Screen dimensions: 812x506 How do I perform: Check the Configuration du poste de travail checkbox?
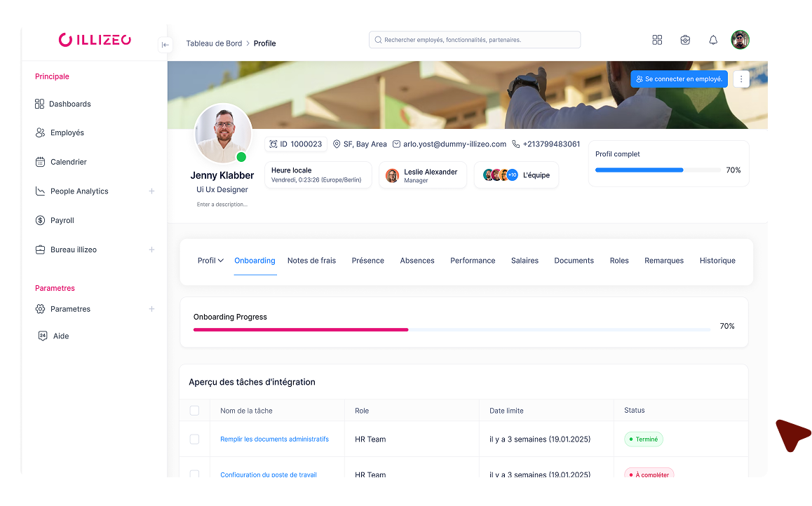point(194,473)
